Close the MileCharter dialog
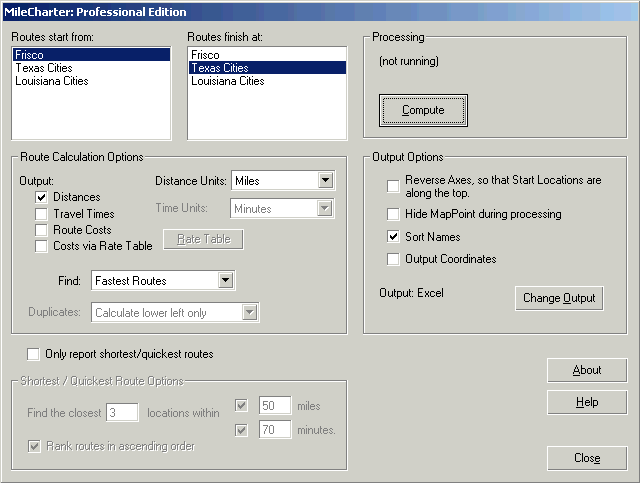This screenshot has width=641, height=484. pyautogui.click(x=587, y=458)
